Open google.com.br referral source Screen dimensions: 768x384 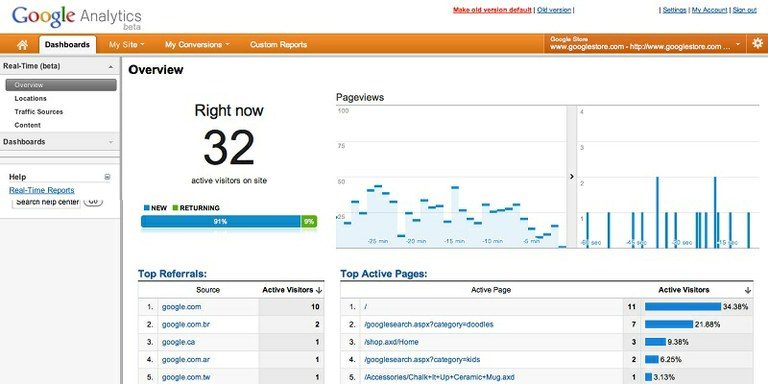(x=186, y=324)
